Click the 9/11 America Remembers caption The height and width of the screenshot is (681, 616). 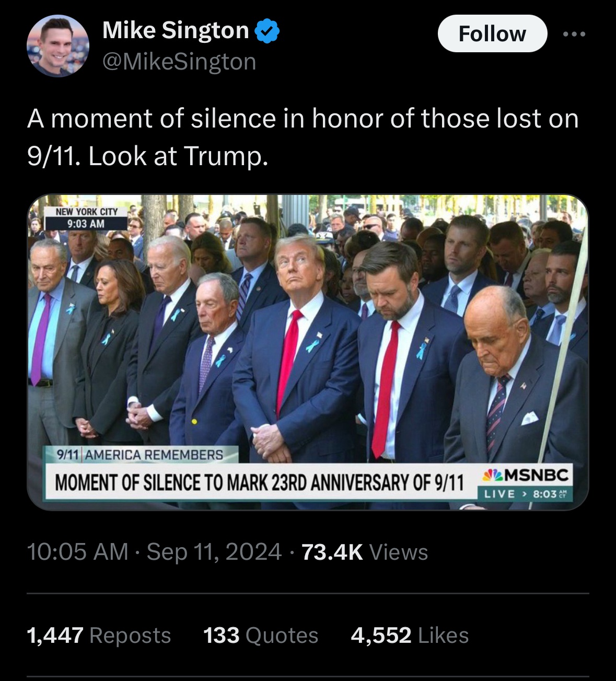[x=141, y=455]
